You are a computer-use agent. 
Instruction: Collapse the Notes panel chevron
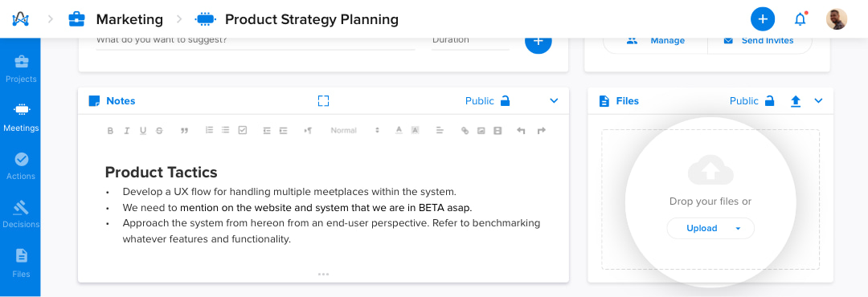tap(554, 100)
